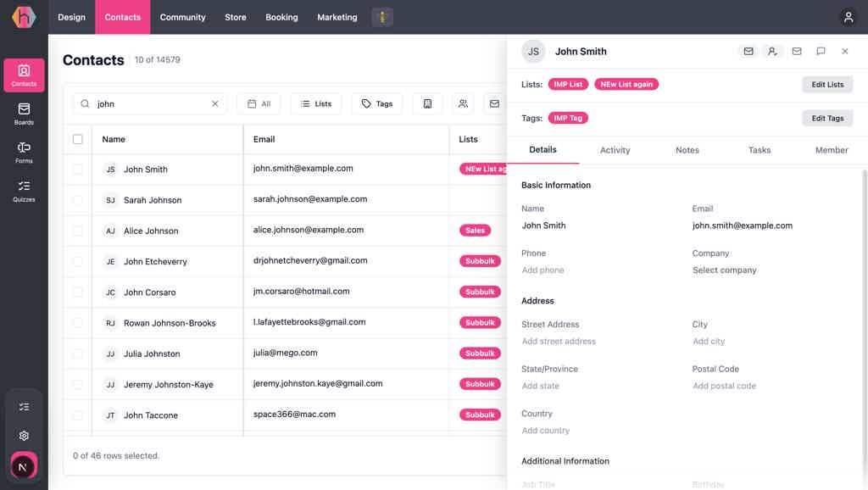Open the settings gear in sidebar
Image resolution: width=868 pixels, height=490 pixels.
point(24,436)
